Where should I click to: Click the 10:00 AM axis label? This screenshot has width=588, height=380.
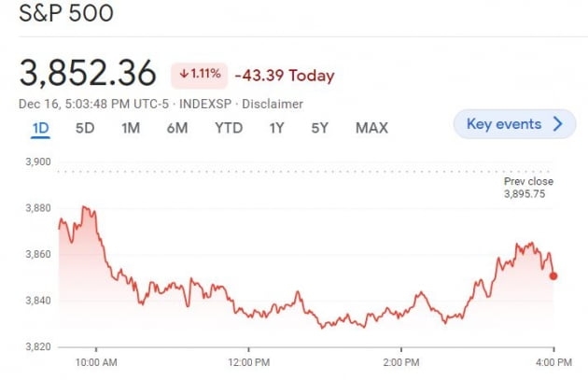[x=96, y=361]
